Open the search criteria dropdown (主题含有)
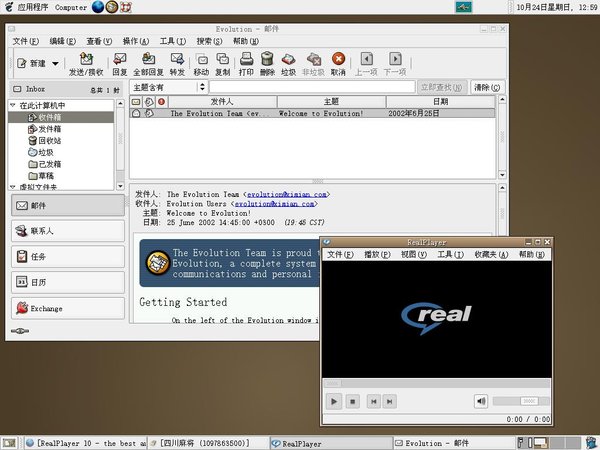Screen dimensions: 600x450 [x=168, y=87]
